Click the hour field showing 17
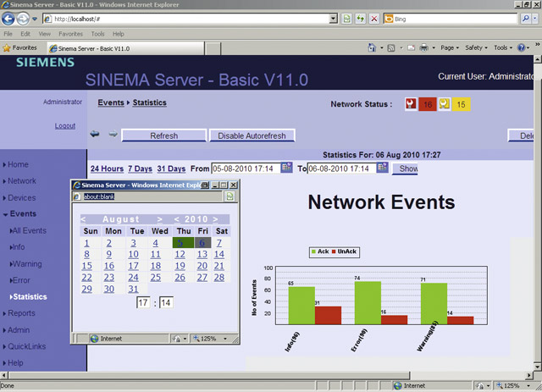This screenshot has width=542, height=392. click(143, 302)
